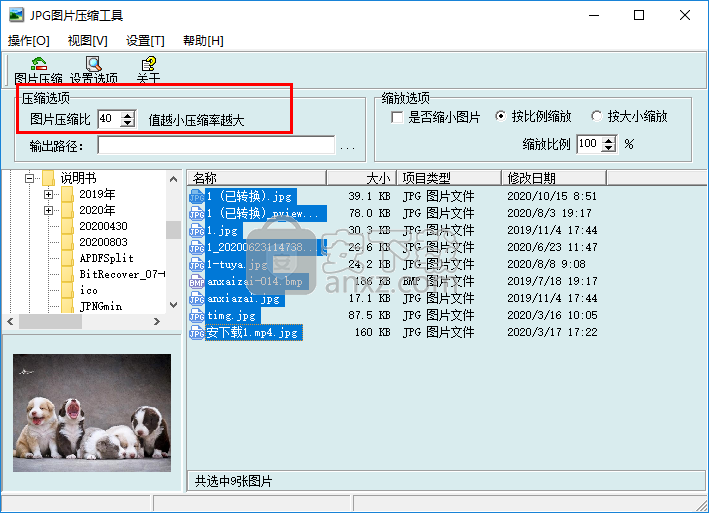709x513 pixels.
Task: Click the JPG icon of 1.jpg
Action: pos(197,231)
